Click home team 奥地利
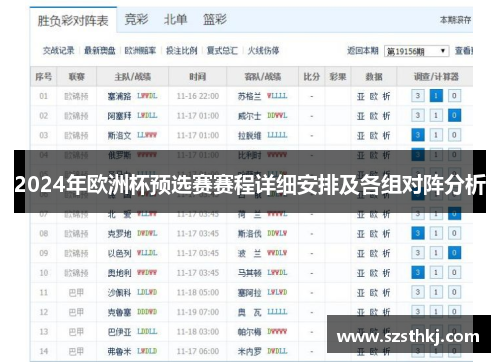Image resolution: width=500 pixels, height=362 pixels. pos(119,273)
